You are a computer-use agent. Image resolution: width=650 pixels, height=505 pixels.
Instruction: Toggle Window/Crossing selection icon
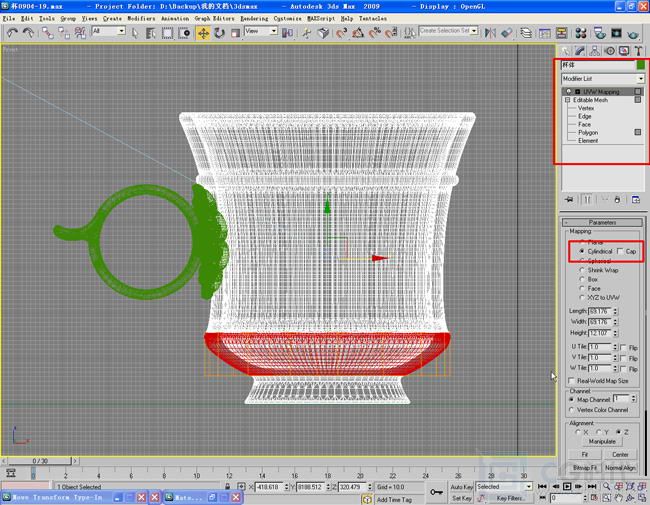184,33
